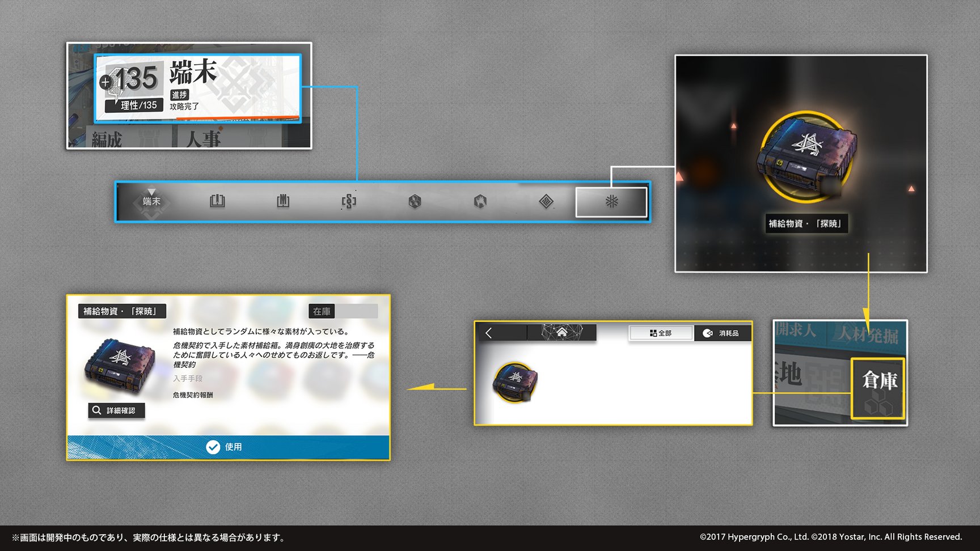Select the crate image in the item detail panel

pos(120,367)
